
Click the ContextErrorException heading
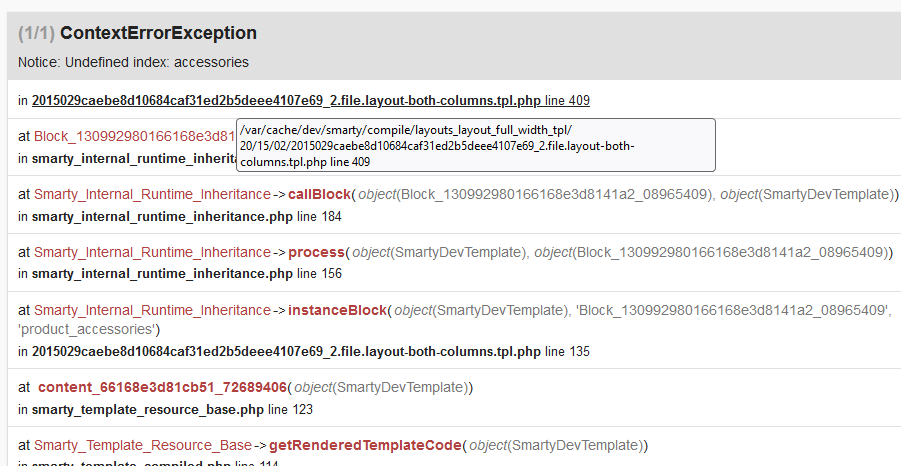[x=158, y=33]
